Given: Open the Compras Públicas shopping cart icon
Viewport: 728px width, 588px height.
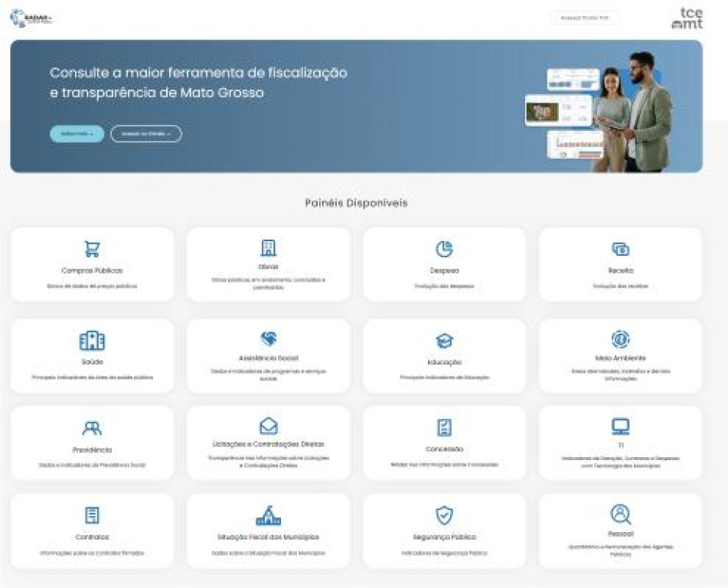Looking at the screenshot, I should (x=92, y=249).
